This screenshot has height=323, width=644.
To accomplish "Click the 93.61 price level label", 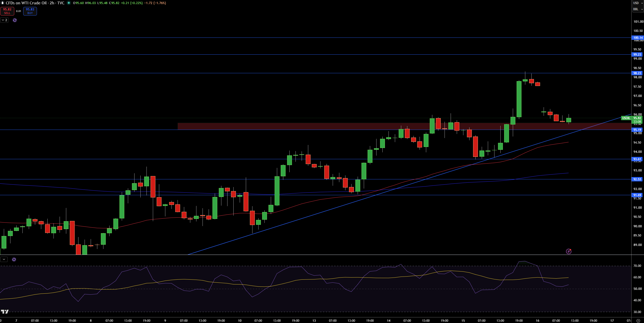I will point(637,159).
